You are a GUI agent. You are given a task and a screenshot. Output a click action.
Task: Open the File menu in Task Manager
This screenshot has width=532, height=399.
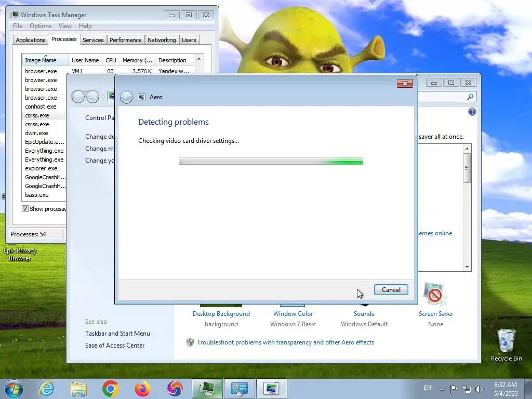click(x=18, y=26)
